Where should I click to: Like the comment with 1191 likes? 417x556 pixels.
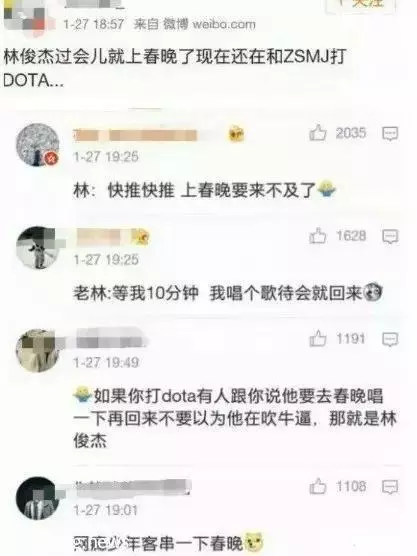[x=318, y=339]
